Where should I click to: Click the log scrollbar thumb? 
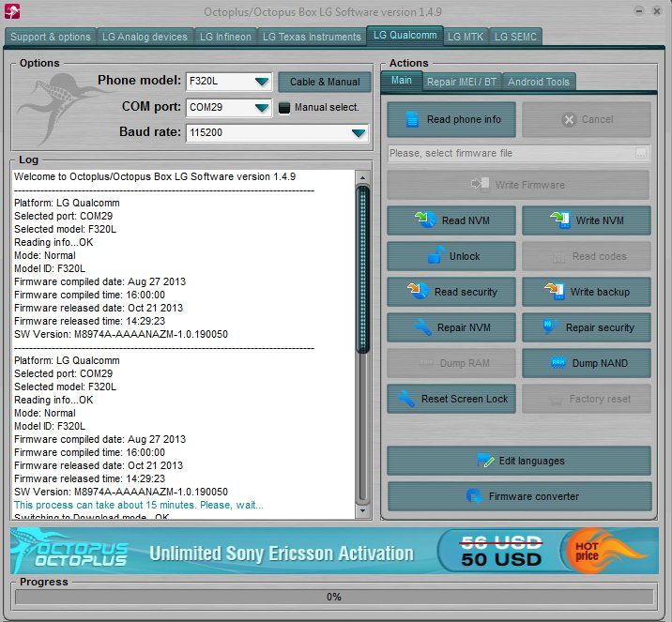coord(362,269)
